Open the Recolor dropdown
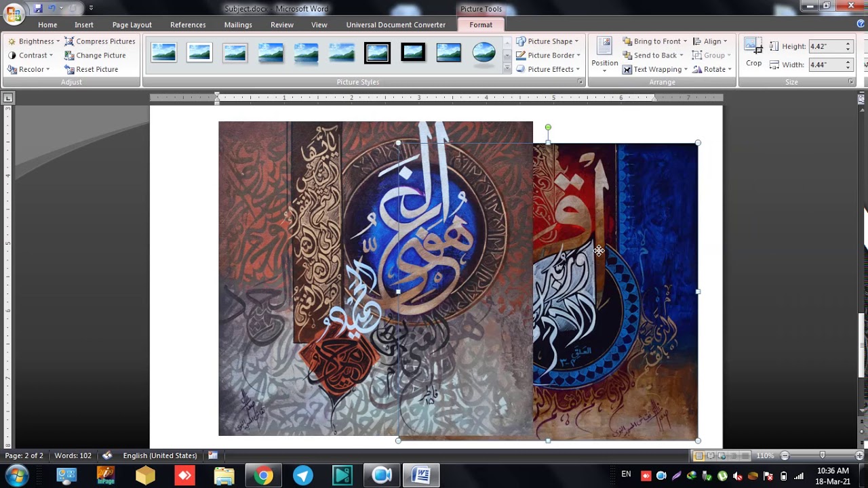 click(x=29, y=69)
